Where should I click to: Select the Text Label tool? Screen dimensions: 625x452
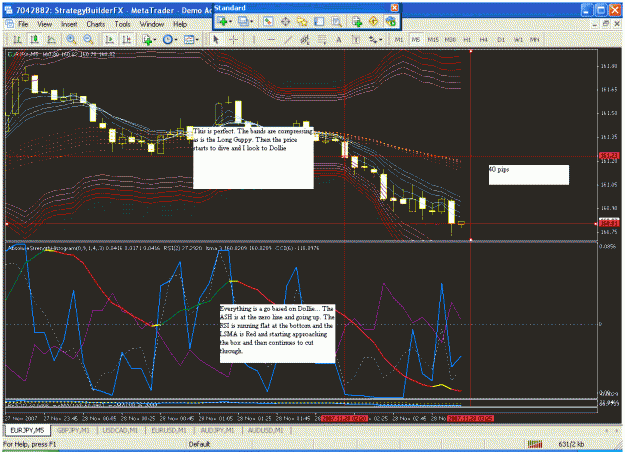(356, 39)
